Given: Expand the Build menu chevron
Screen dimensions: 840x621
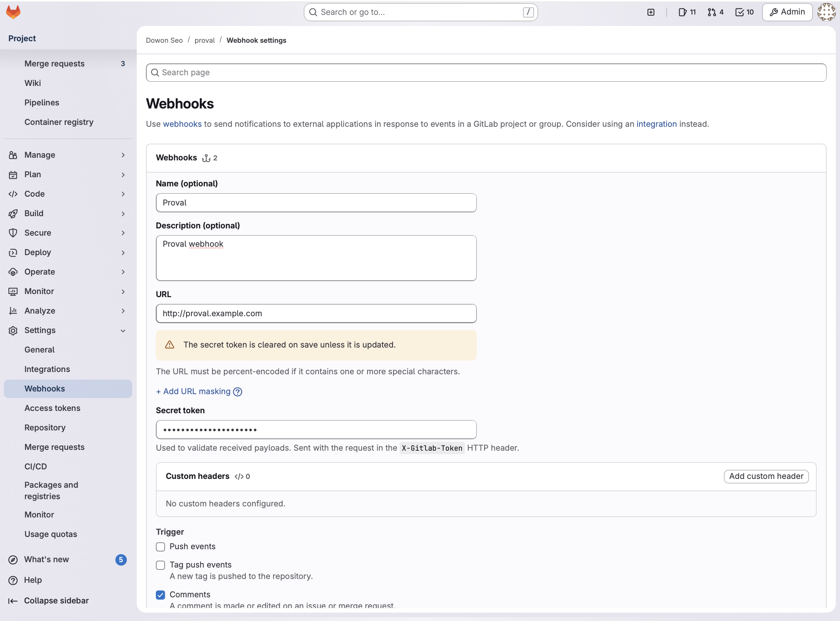Looking at the screenshot, I should (123, 213).
